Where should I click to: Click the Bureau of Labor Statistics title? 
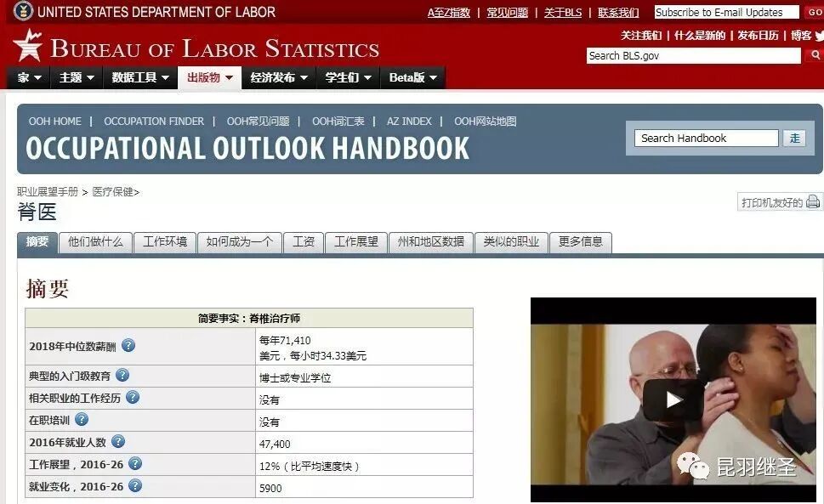[214, 48]
